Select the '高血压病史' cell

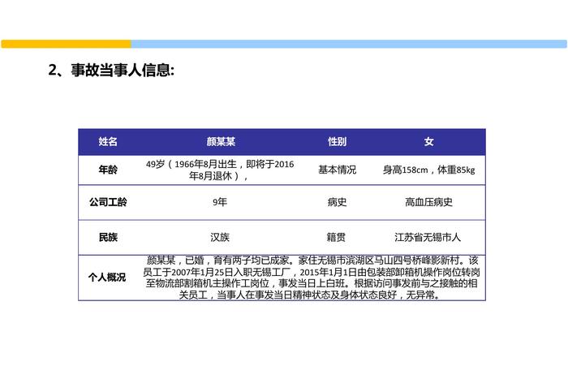pos(429,202)
